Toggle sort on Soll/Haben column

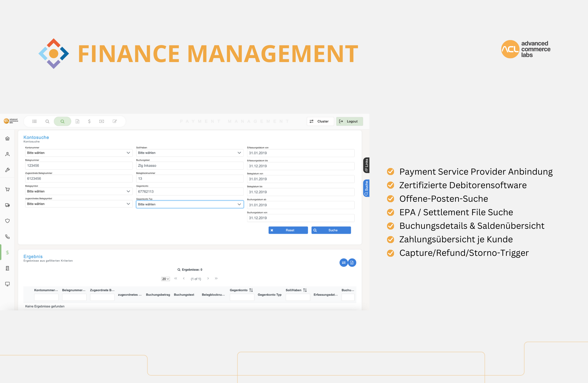(305, 290)
